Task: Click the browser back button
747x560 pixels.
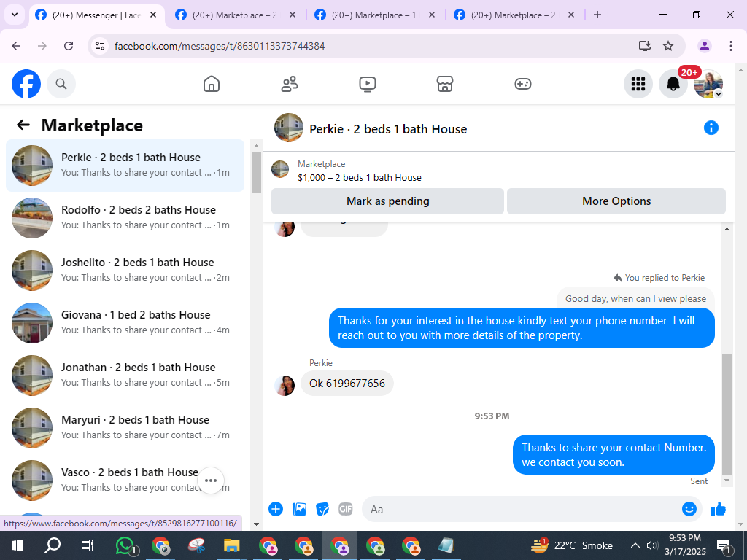Action: tap(16, 46)
